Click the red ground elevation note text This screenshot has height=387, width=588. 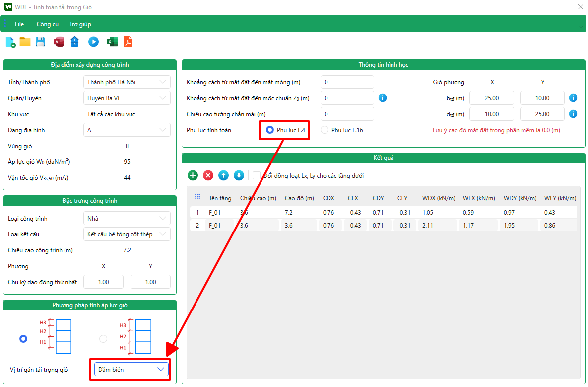497,130
